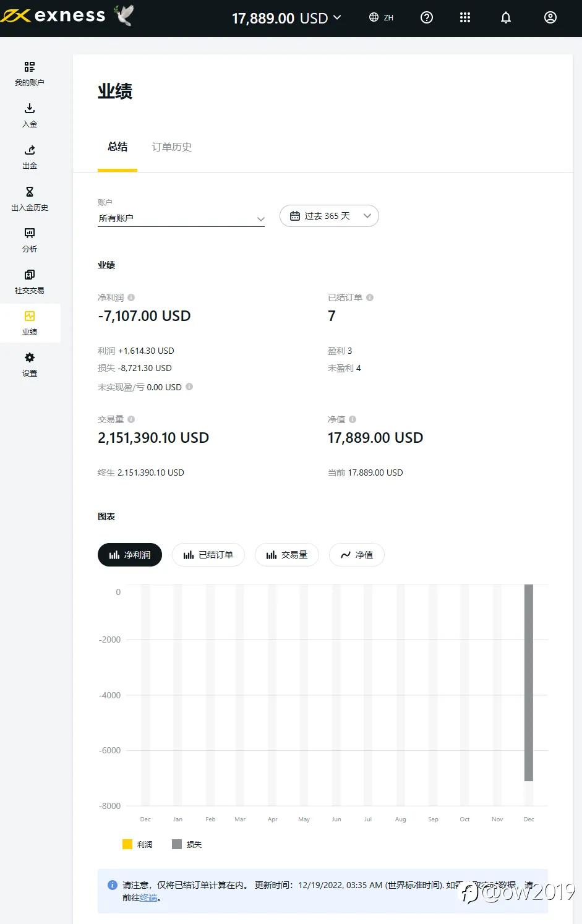Screen dimensions: 582x924
Task: Open the nine-dot apps grid icon
Action: click(x=465, y=17)
